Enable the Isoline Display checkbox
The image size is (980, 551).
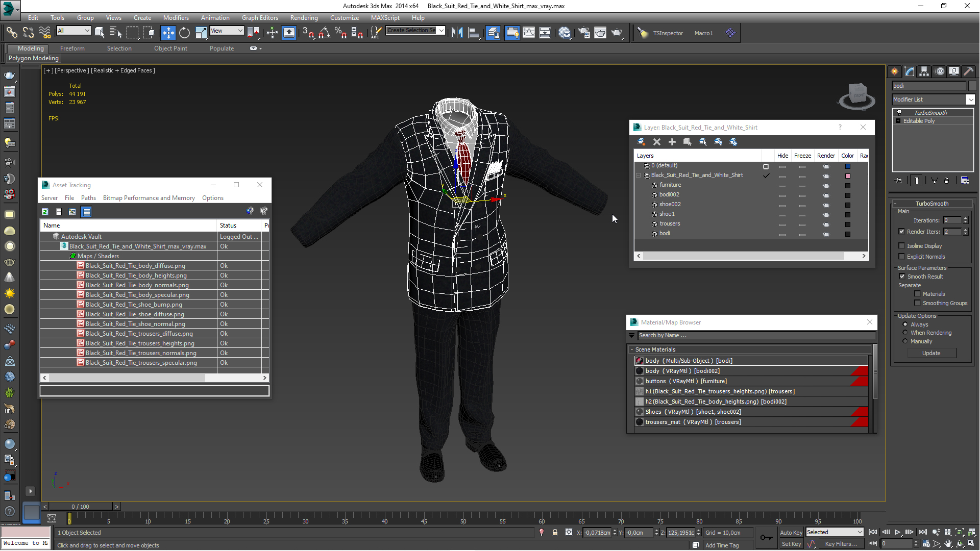click(902, 246)
